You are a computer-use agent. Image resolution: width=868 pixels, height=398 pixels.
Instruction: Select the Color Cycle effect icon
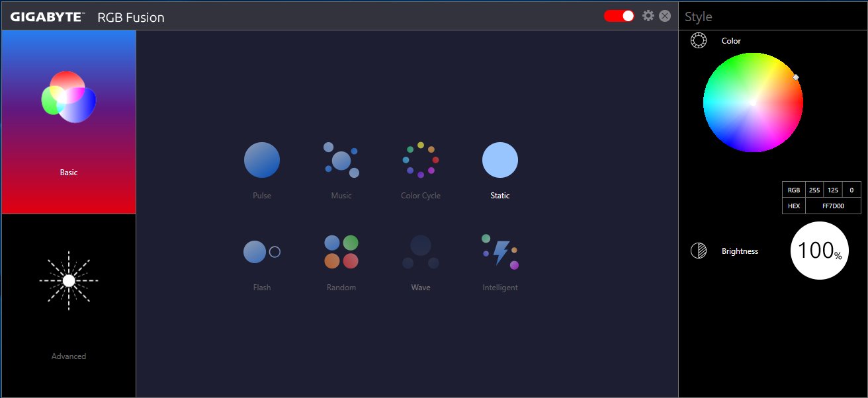[x=421, y=160]
